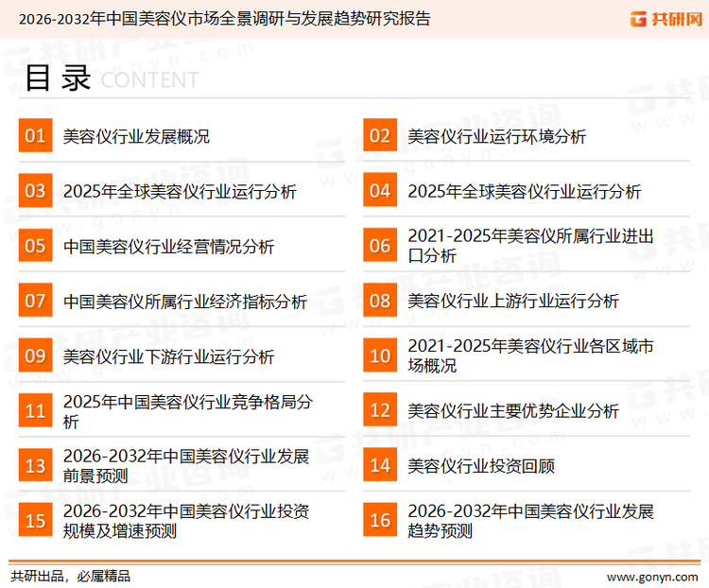Open 美容仪行业上游行业运行分析 chapter
Screen dimensions: 709x588
(x=512, y=302)
